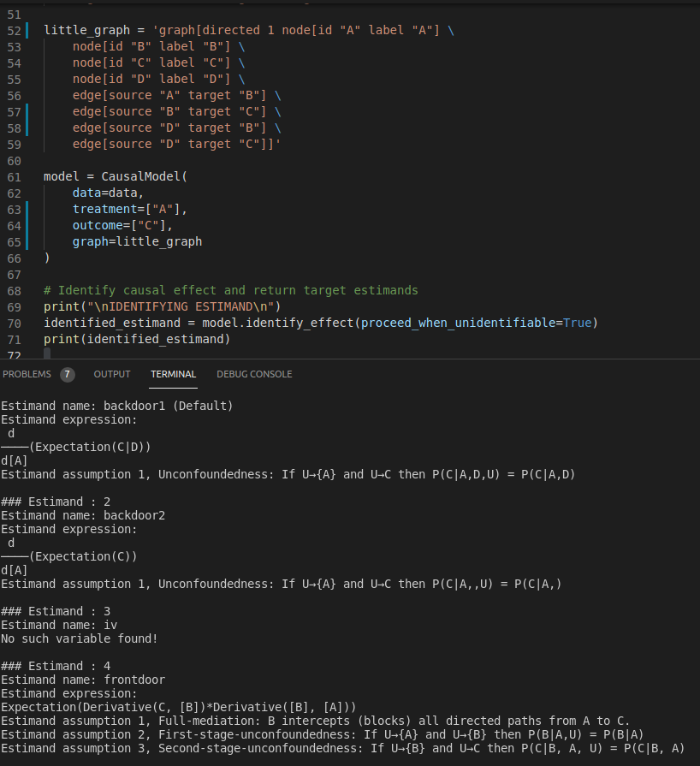This screenshot has width=700, height=766.
Task: Click the problems count badge 7
Action: [68, 375]
